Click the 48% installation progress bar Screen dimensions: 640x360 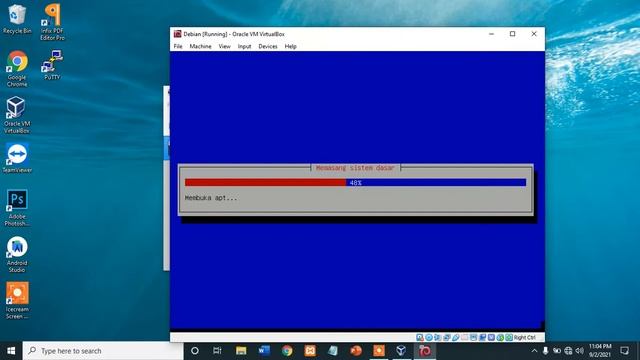coord(355,182)
